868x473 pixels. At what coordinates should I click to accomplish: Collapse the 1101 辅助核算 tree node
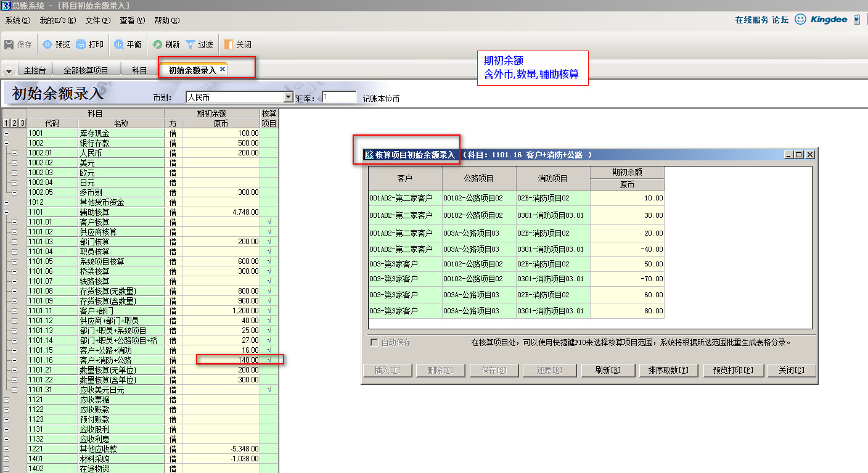(7, 212)
